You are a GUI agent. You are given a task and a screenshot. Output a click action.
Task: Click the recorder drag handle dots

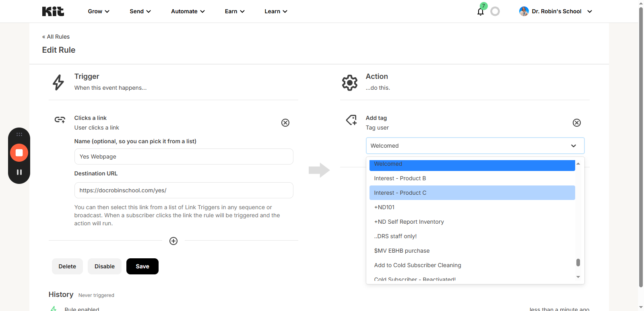pos(19,134)
